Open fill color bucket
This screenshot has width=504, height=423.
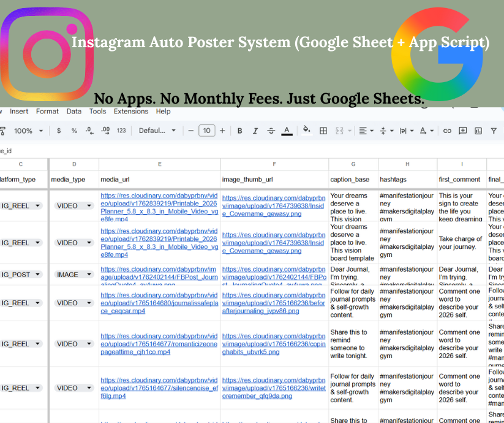coord(307,131)
